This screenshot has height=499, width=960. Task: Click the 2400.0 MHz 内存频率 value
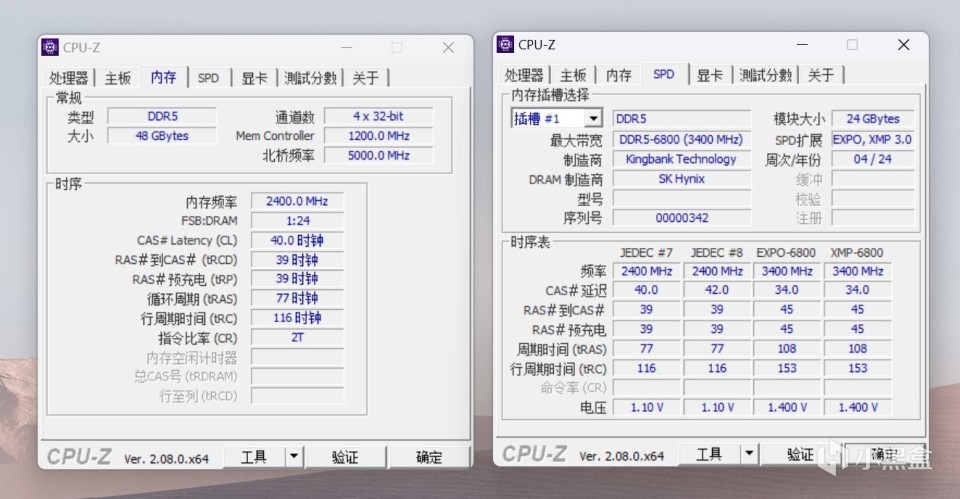tap(297, 201)
